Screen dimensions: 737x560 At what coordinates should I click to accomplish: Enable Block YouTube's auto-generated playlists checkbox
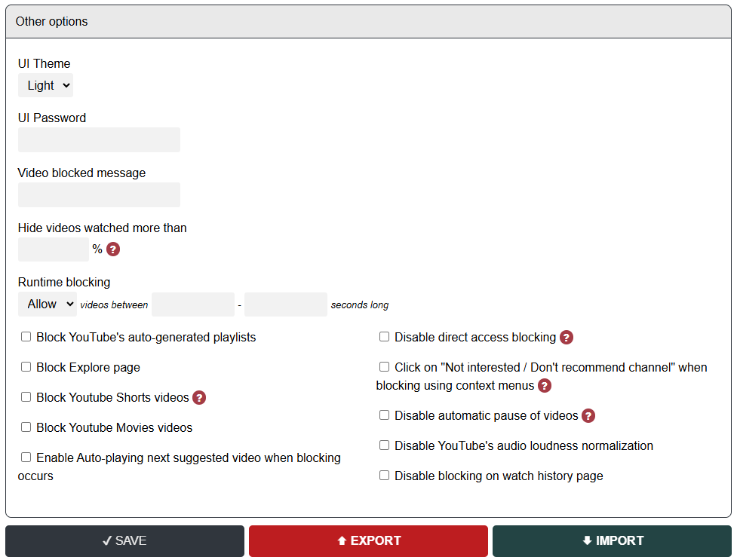point(26,337)
